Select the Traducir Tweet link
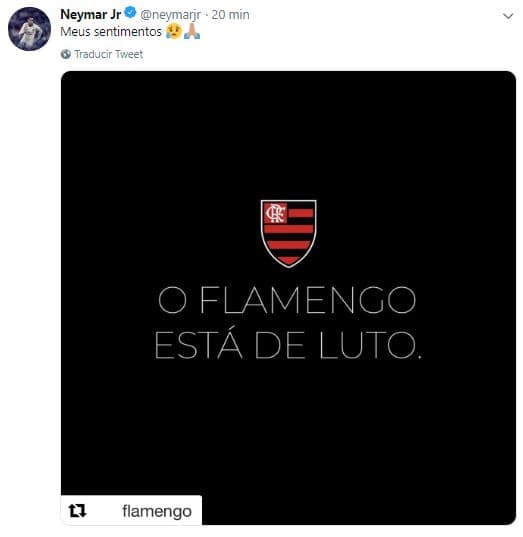Viewport: 523px width, 537px height. coord(109,54)
